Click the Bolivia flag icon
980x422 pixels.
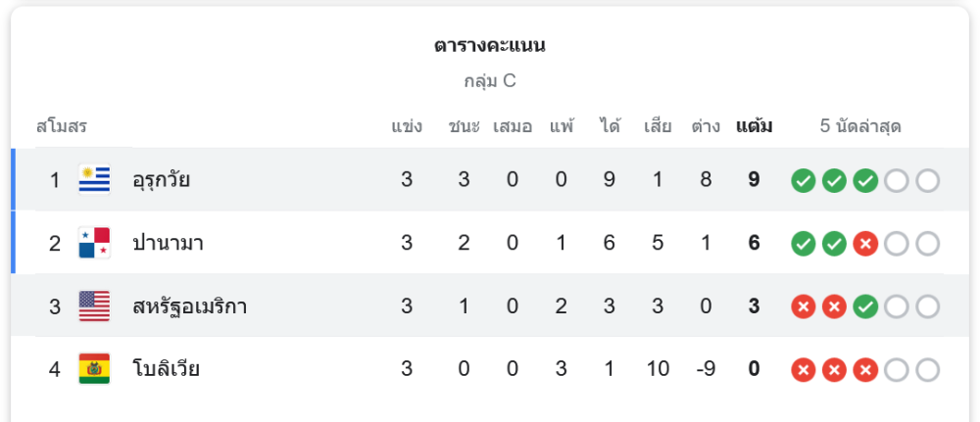coord(94,369)
